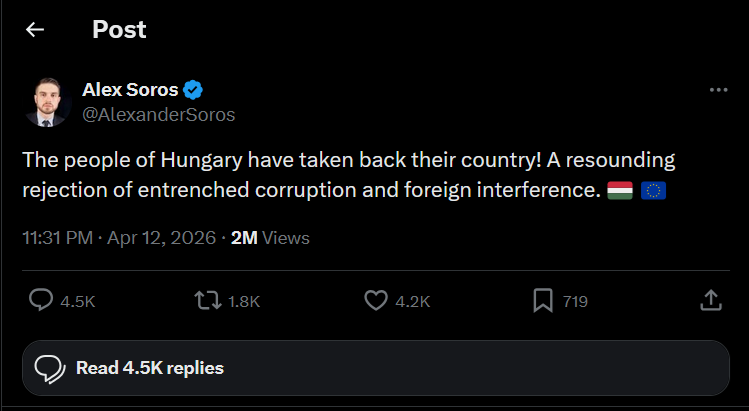This screenshot has width=749, height=411.
Task: Click the back arrow icon
Action: click(x=36, y=30)
